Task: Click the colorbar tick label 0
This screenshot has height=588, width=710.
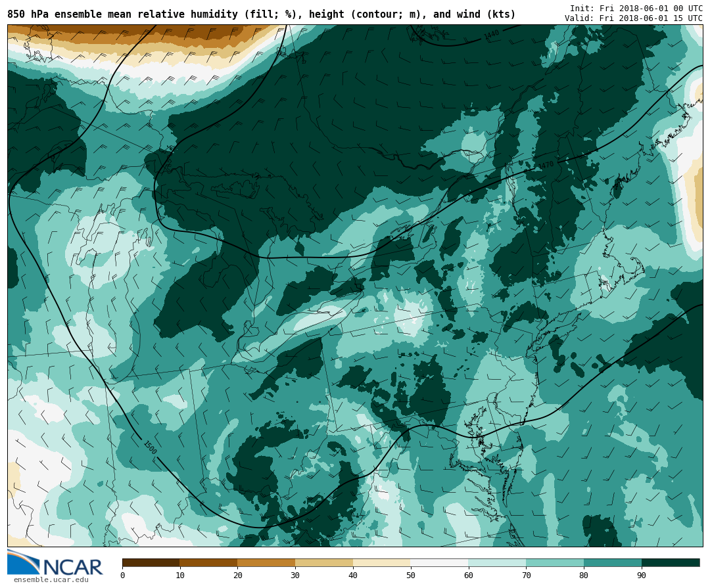Action: pos(123,576)
